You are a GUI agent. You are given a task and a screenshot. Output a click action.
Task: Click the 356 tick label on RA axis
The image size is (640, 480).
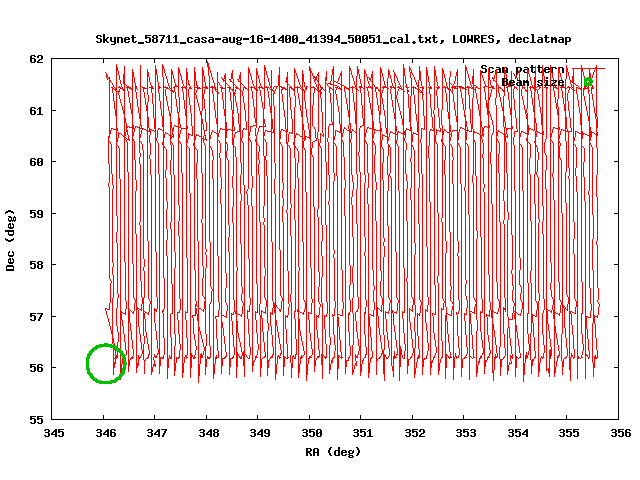point(620,433)
